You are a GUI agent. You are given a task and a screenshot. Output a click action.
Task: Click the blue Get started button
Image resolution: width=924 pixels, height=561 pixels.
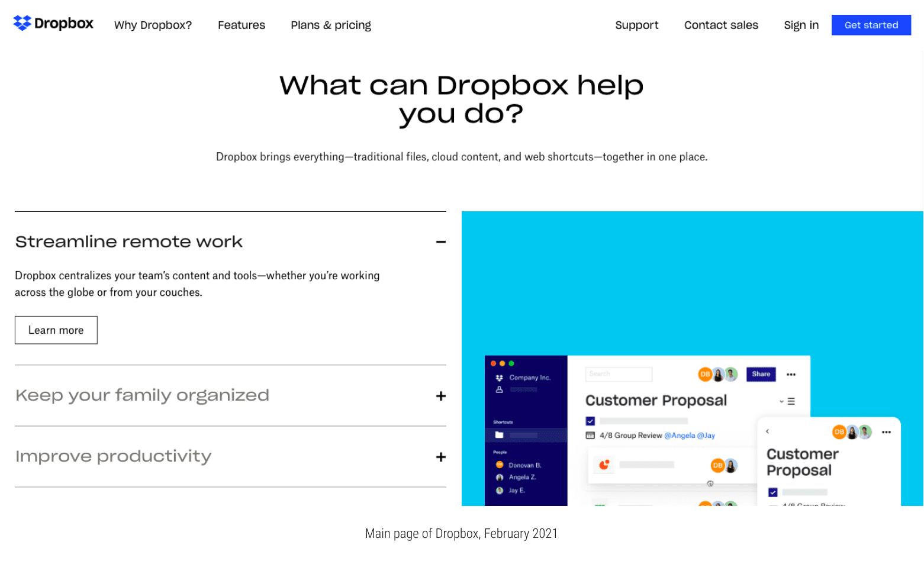[x=871, y=25]
